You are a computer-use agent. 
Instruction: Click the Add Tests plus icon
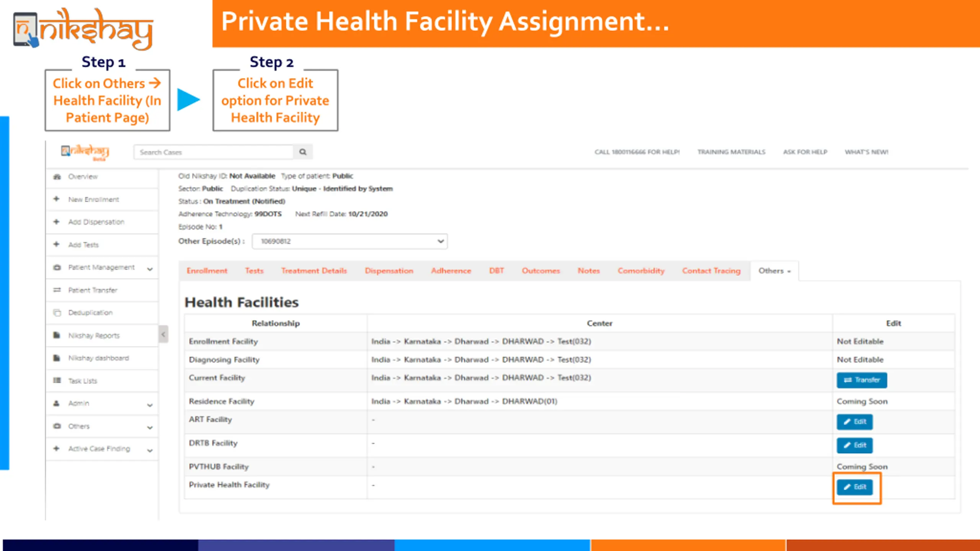57,244
